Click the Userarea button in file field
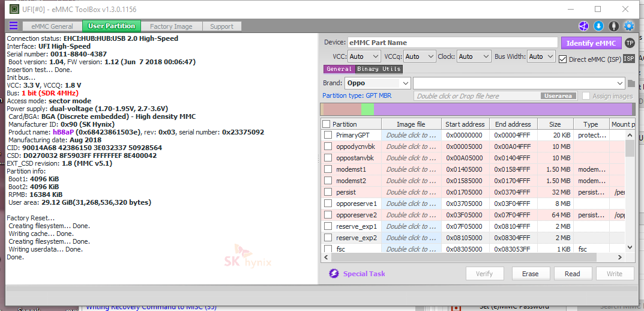 click(559, 95)
